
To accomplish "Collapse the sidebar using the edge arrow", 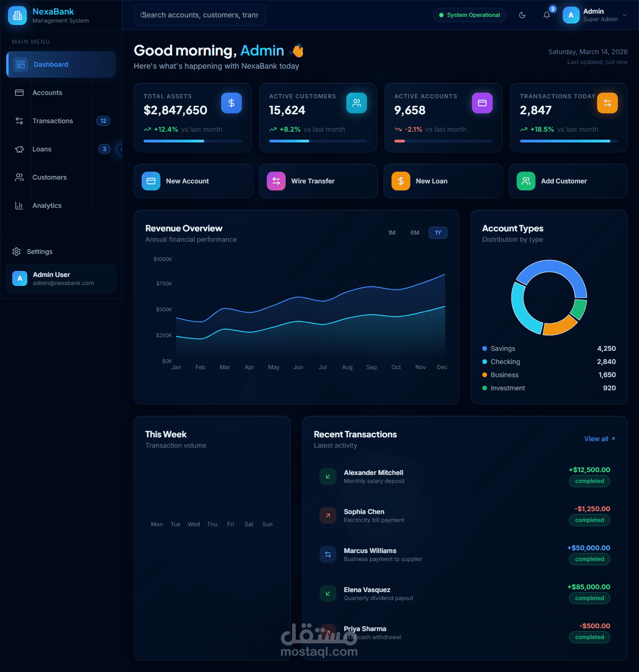I will pyautogui.click(x=120, y=149).
